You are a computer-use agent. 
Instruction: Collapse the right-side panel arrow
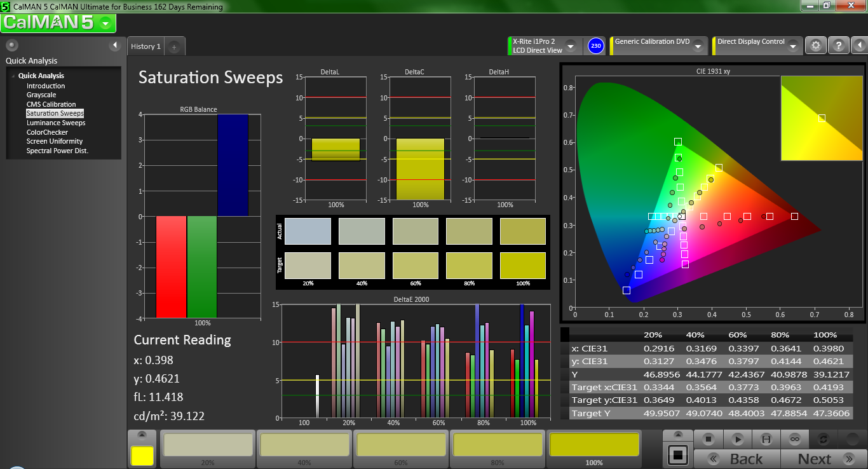pos(858,46)
